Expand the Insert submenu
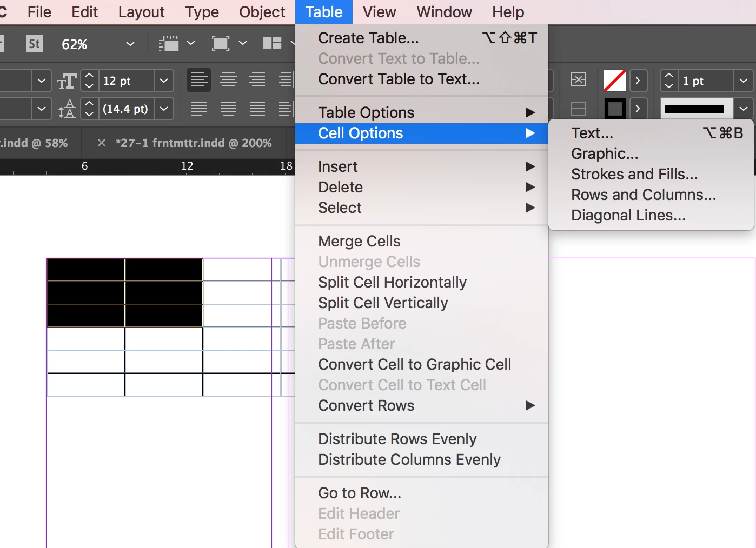Screen dimensions: 756x548 click(x=422, y=166)
